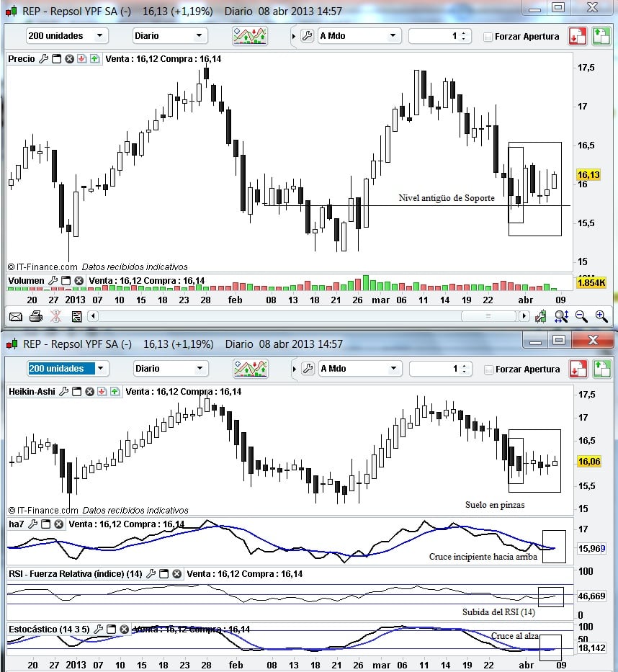Click red sell order button, bottom window
618x672 pixels.
click(x=578, y=369)
